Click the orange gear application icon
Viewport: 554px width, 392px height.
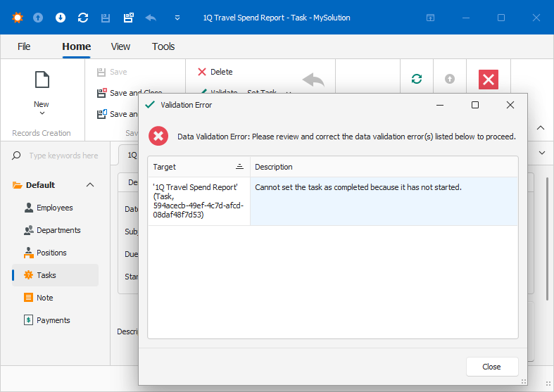(18, 18)
